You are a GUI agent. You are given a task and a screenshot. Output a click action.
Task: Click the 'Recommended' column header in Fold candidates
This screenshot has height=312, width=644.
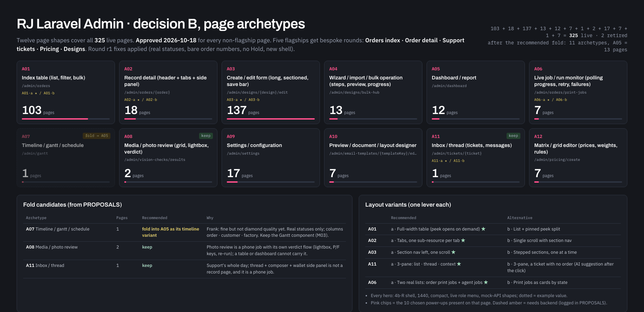tap(155, 218)
